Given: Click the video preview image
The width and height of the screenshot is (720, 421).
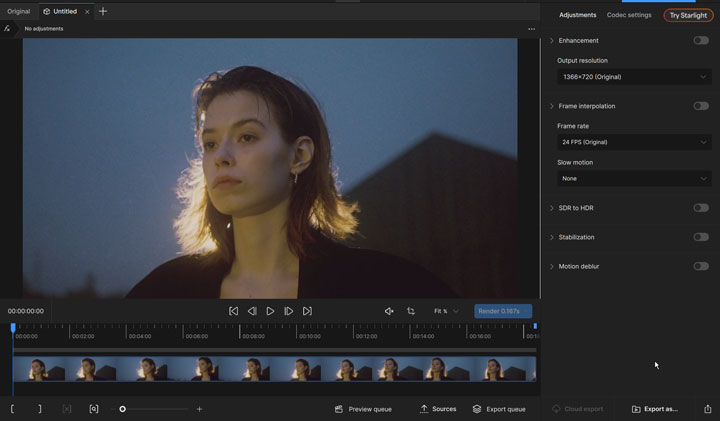Looking at the screenshot, I should (x=270, y=168).
